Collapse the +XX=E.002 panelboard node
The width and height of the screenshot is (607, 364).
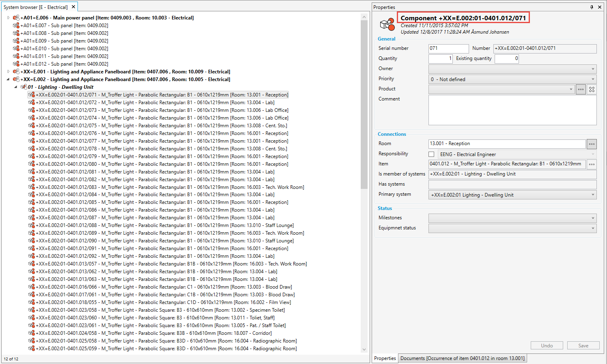coord(8,79)
